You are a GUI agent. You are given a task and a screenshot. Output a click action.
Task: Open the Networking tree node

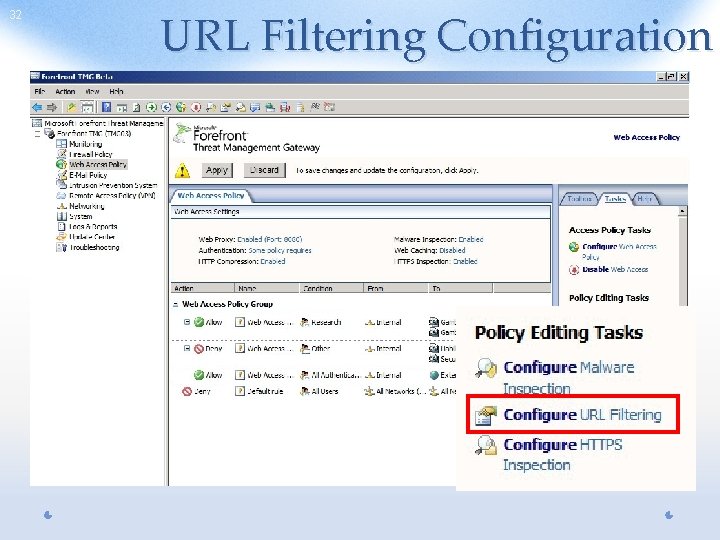(x=86, y=206)
